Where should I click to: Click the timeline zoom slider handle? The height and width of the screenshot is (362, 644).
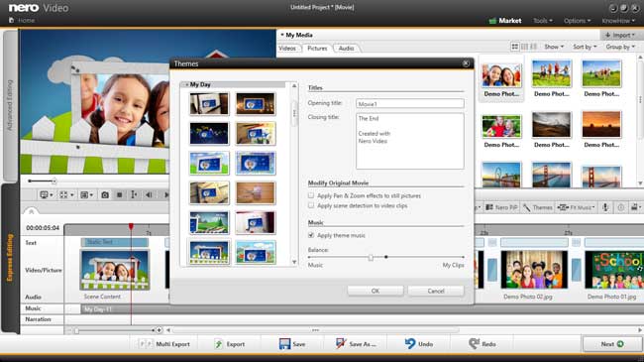click(76, 330)
